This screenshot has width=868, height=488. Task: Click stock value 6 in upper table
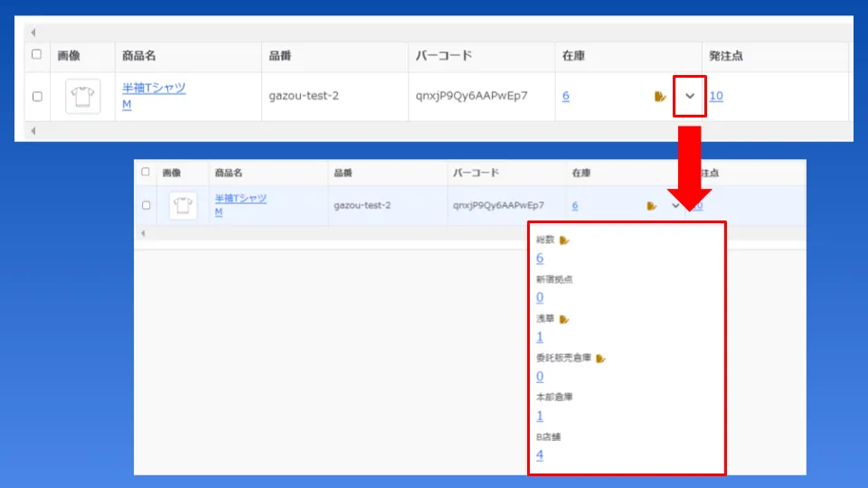(x=566, y=96)
